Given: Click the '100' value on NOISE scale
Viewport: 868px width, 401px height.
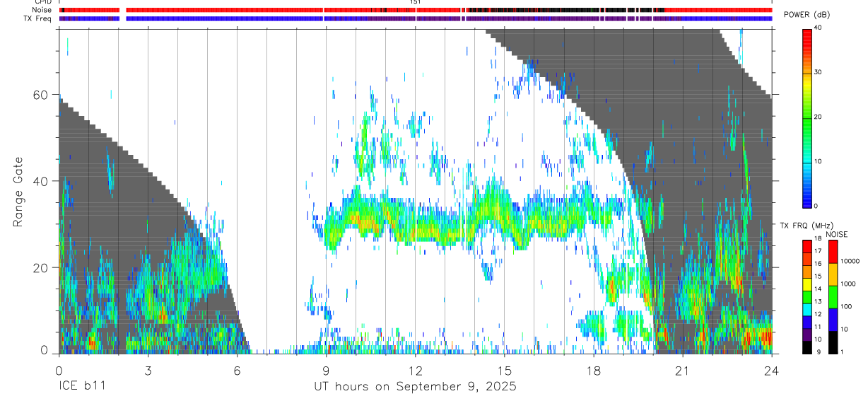Looking at the screenshot, I should click(x=848, y=306).
